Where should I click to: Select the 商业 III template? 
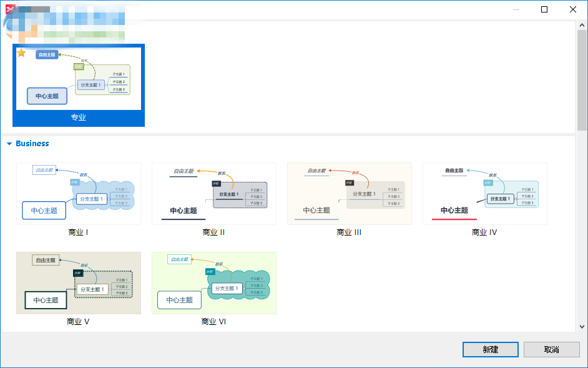click(349, 194)
